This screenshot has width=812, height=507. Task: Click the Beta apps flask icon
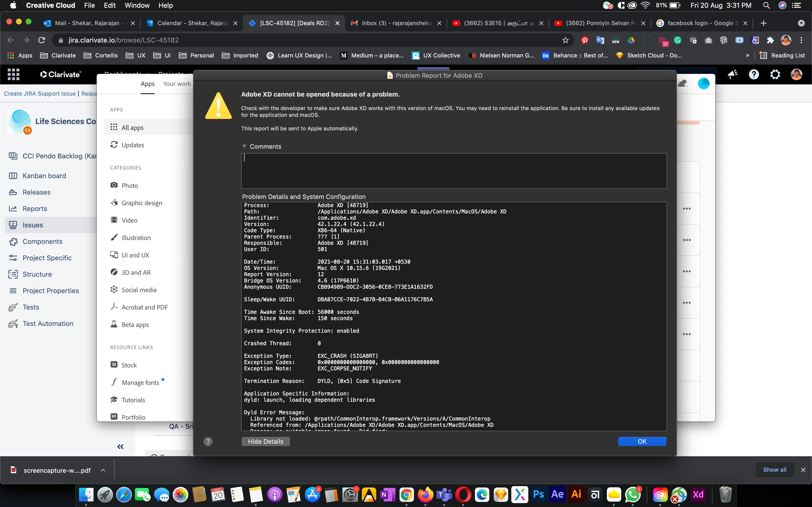[x=114, y=324]
